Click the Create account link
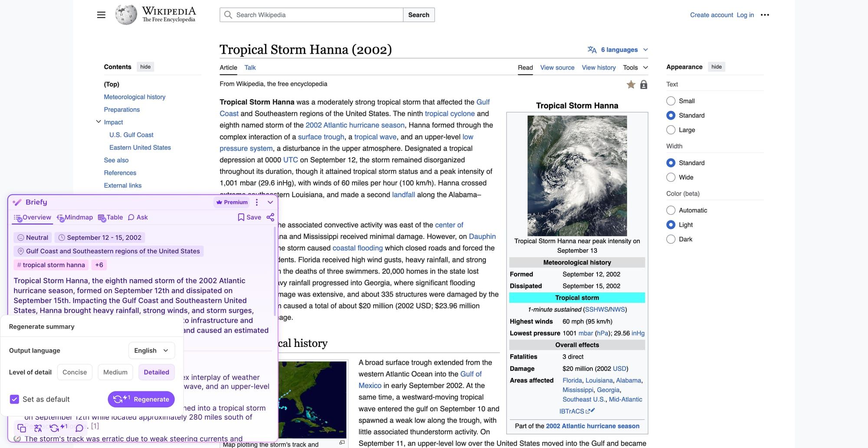Image resolution: width=868 pixels, height=448 pixels. [712, 15]
